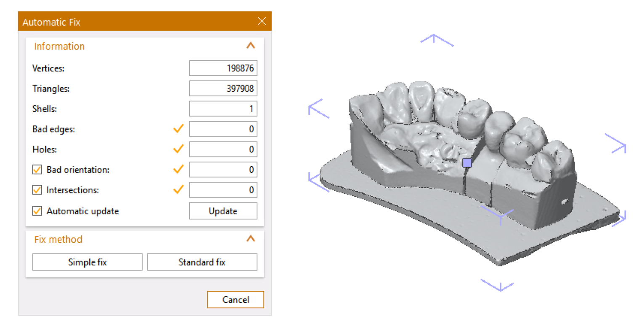Click the Triangles count field
644x330 pixels.
[x=223, y=89]
